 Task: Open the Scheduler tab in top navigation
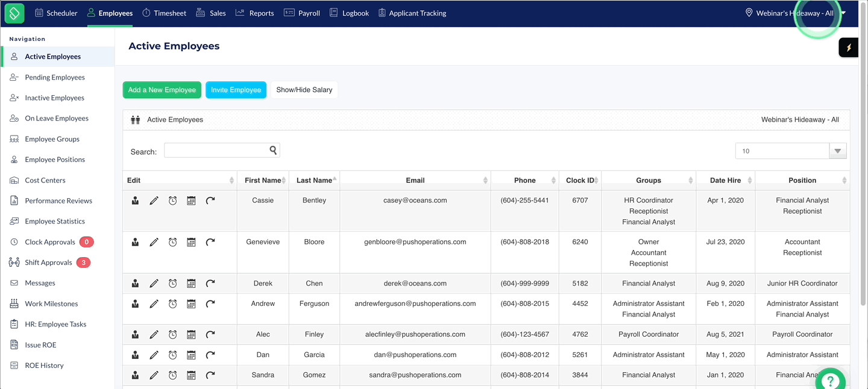coord(57,13)
